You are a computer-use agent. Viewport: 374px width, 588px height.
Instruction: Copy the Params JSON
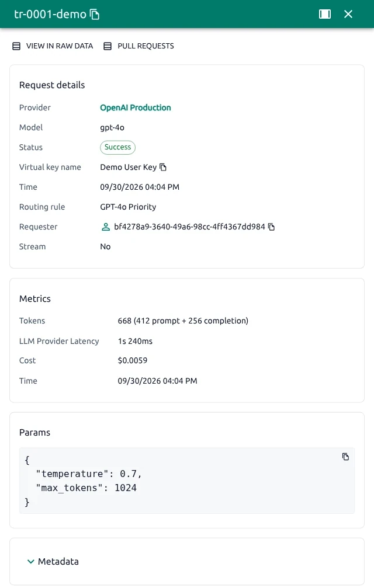coord(345,457)
